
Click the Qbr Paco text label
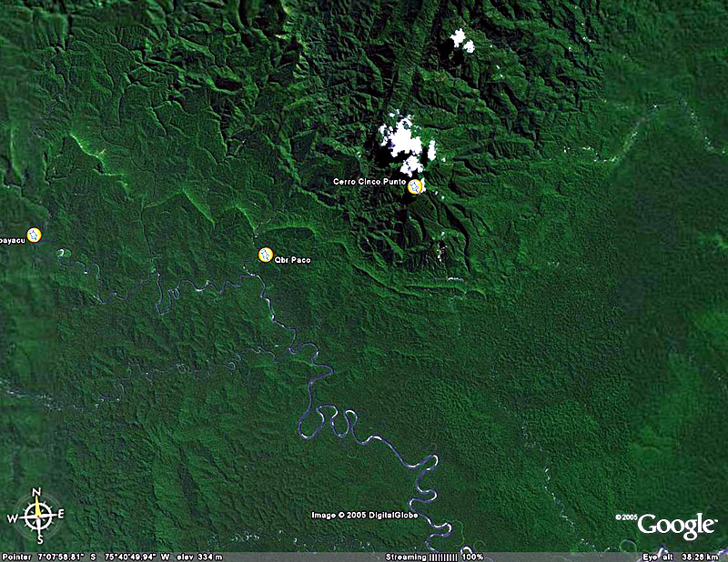tap(293, 260)
